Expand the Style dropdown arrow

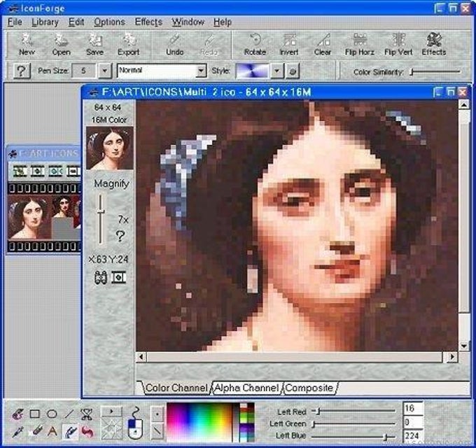(276, 71)
